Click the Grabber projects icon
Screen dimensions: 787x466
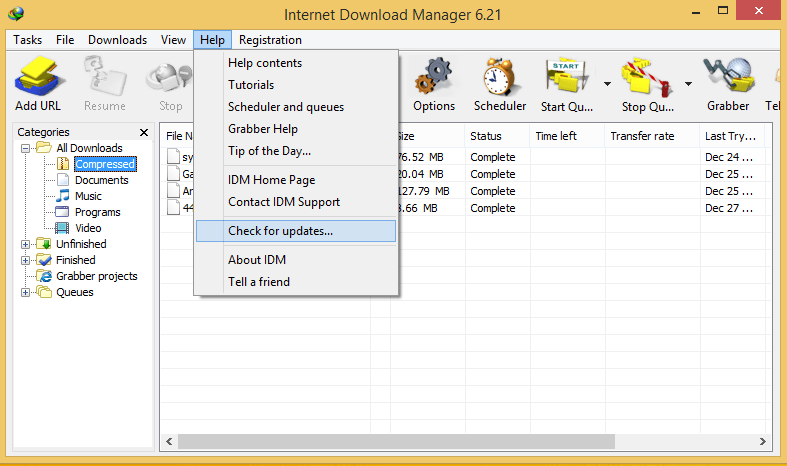pyautogui.click(x=44, y=276)
